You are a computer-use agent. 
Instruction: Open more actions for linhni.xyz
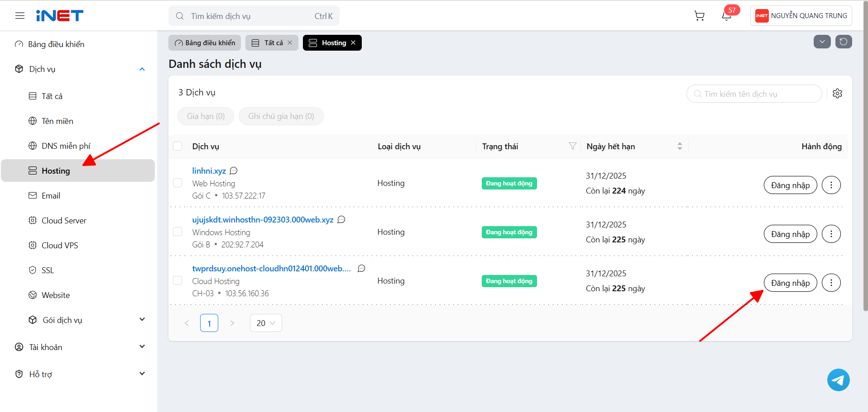pos(831,185)
